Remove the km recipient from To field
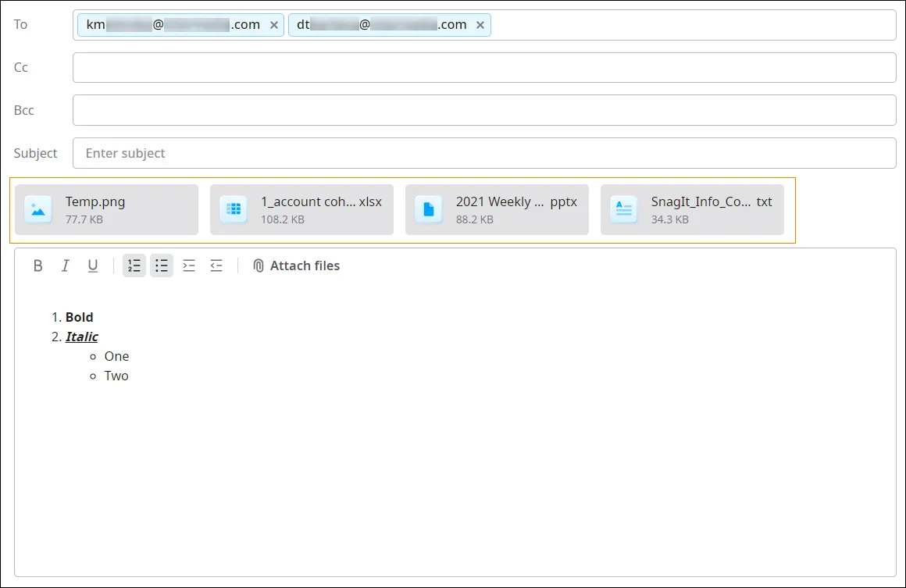 [274, 25]
